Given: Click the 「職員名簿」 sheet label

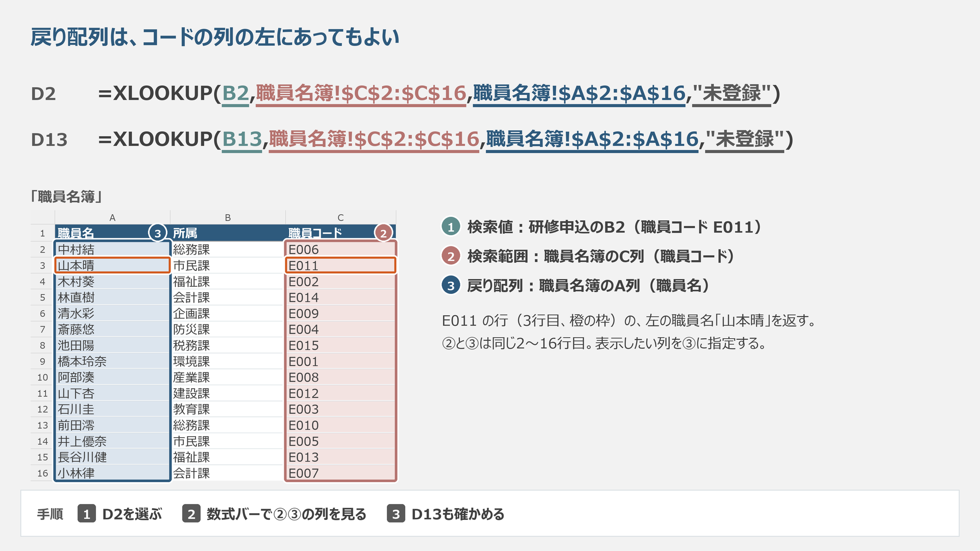Looking at the screenshot, I should point(67,196).
